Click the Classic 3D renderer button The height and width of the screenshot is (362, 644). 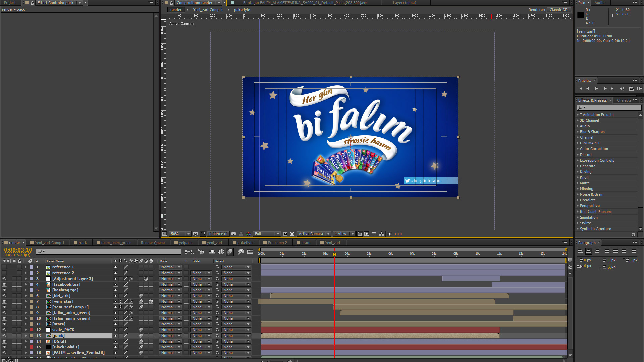point(558,10)
